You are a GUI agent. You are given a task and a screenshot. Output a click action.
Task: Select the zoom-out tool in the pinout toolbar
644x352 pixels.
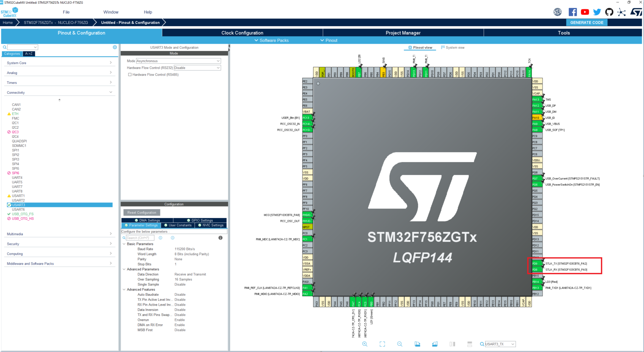(400, 344)
